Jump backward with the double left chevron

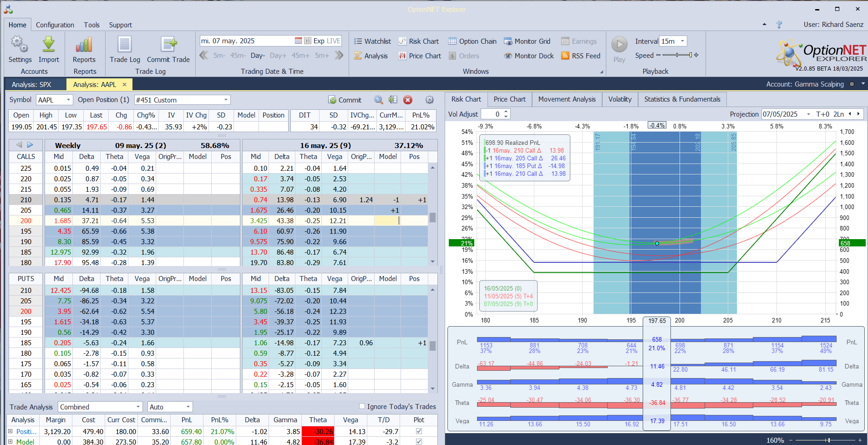pos(204,56)
